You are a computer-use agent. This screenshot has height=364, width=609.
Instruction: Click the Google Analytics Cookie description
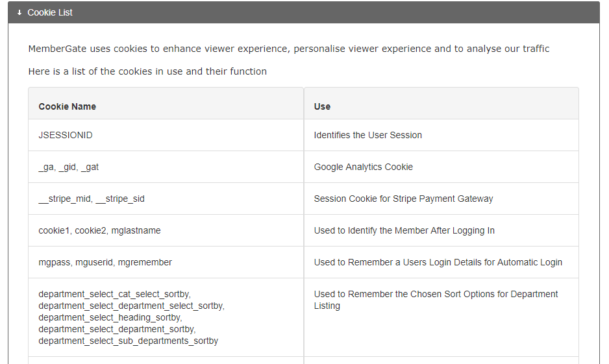click(x=363, y=167)
